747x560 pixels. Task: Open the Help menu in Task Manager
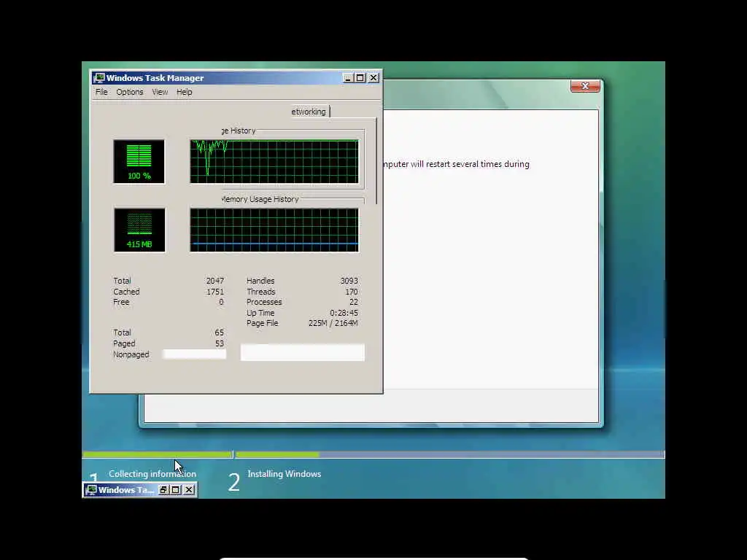pyautogui.click(x=185, y=92)
